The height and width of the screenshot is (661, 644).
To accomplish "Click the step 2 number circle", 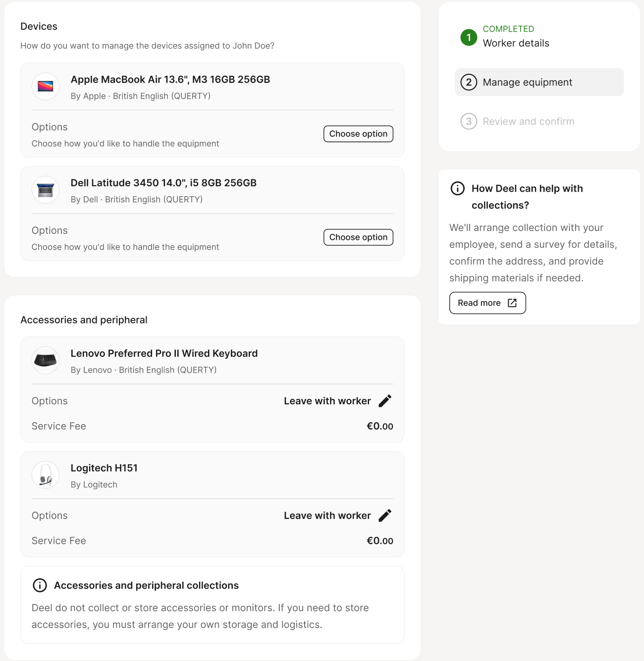I will (469, 82).
